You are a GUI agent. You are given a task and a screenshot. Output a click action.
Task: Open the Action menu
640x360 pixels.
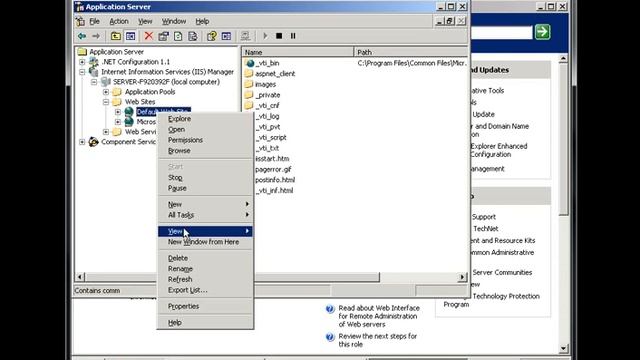click(x=119, y=21)
